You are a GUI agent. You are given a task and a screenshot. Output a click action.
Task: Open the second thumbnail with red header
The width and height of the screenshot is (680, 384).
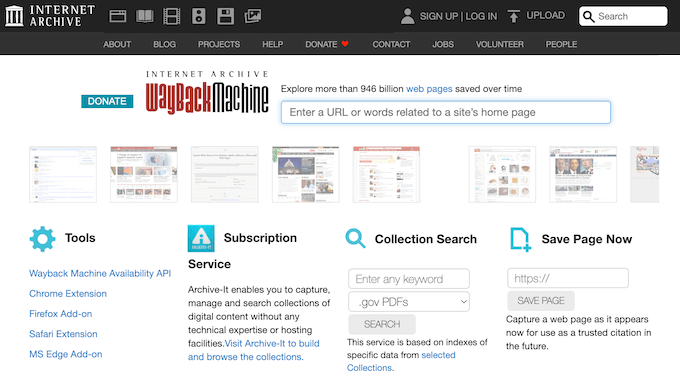(x=144, y=174)
